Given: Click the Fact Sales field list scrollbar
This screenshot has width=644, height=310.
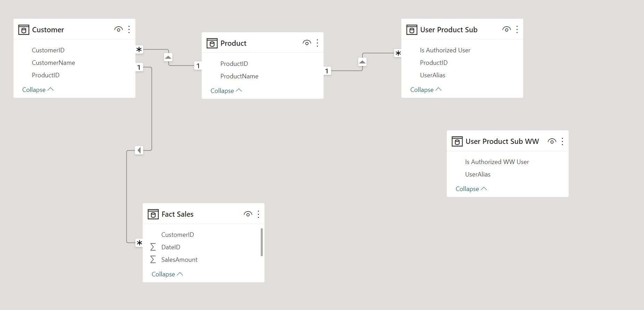Looking at the screenshot, I should tap(261, 242).
